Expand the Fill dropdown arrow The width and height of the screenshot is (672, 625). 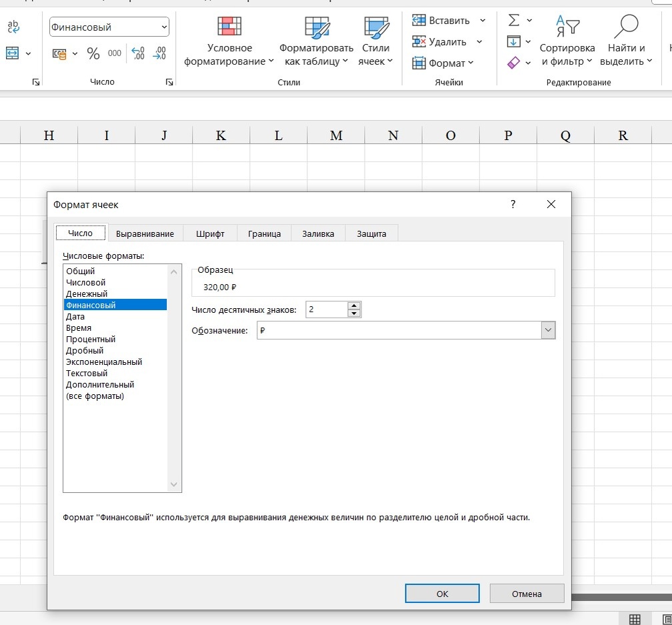pyautogui.click(x=528, y=41)
